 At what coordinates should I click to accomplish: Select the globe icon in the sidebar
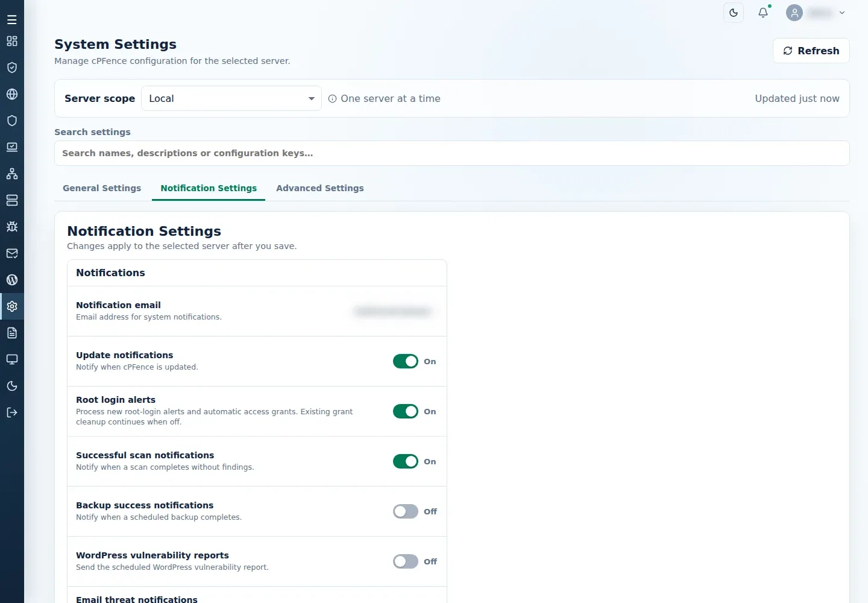[12, 94]
